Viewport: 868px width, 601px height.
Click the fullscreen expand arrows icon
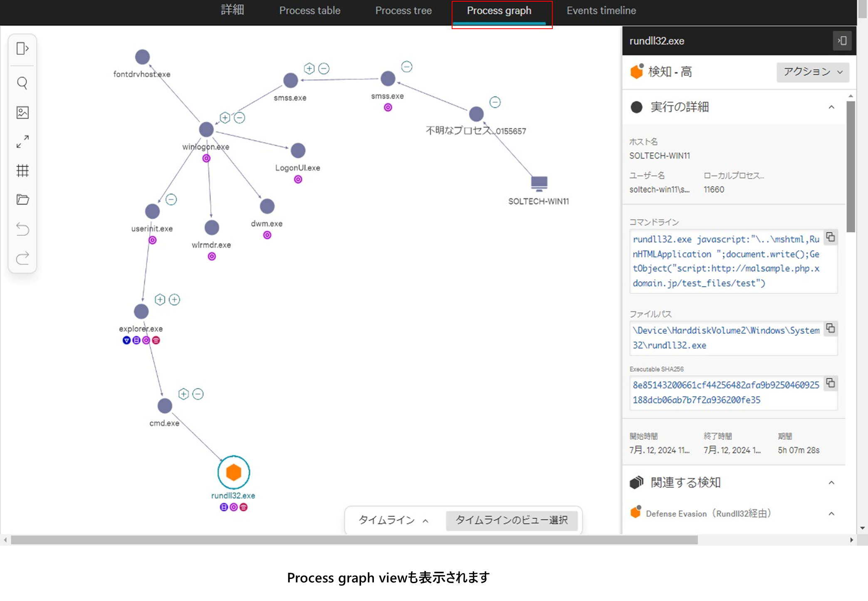[22, 141]
